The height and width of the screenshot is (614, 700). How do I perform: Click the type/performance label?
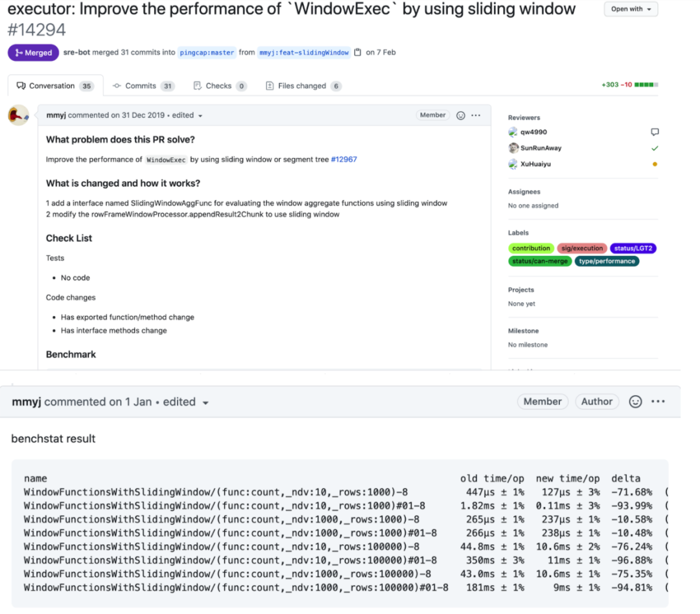click(x=607, y=261)
